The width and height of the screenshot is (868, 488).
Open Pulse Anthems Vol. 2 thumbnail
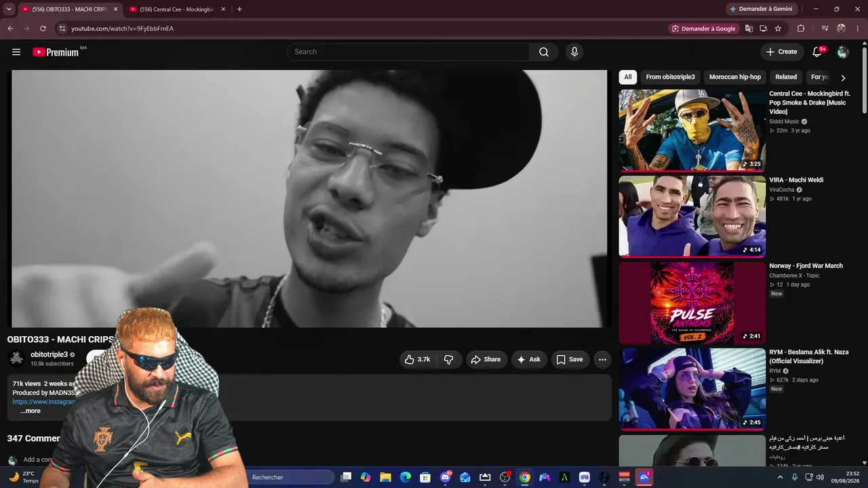[692, 302]
